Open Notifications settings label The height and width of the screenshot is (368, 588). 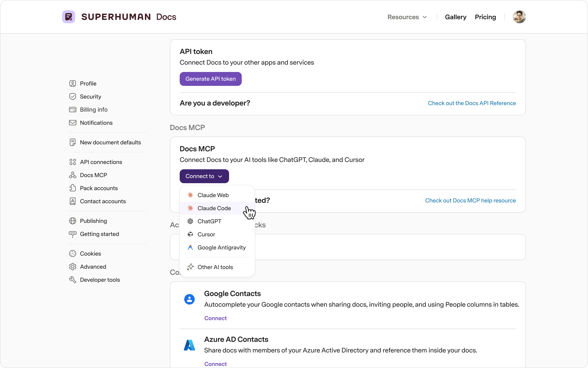click(96, 123)
